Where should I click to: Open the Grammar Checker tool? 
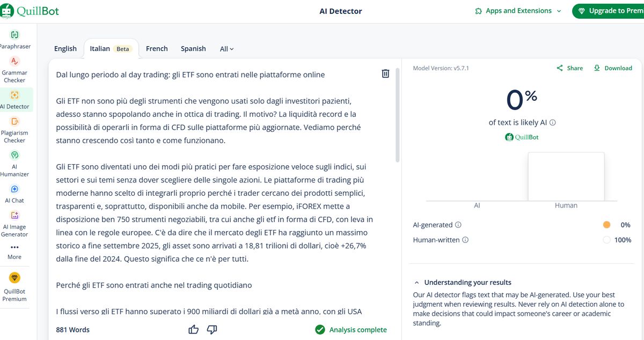point(14,64)
